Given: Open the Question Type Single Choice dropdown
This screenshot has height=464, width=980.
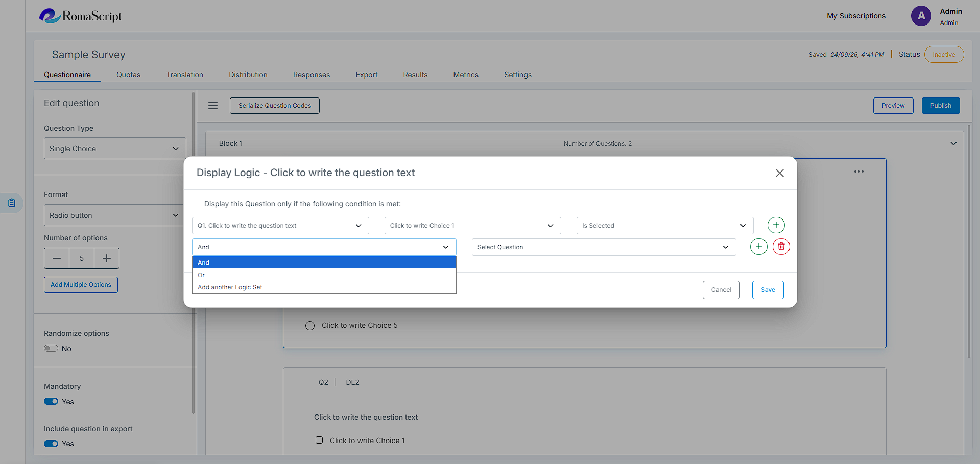Looking at the screenshot, I should click(x=115, y=149).
